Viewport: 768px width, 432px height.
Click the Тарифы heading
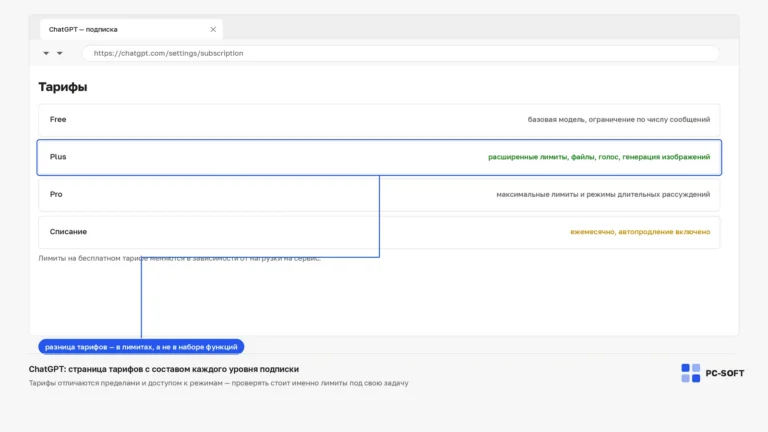pos(63,87)
